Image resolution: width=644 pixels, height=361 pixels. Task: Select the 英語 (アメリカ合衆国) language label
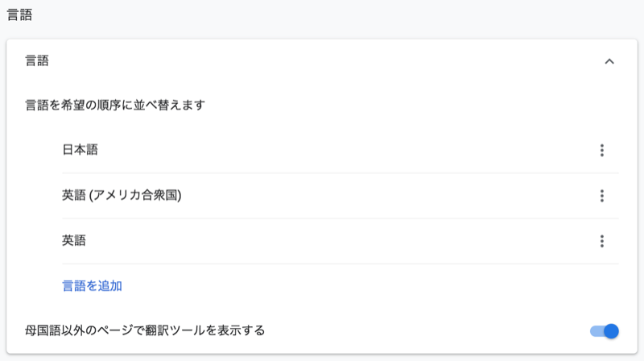pos(122,195)
